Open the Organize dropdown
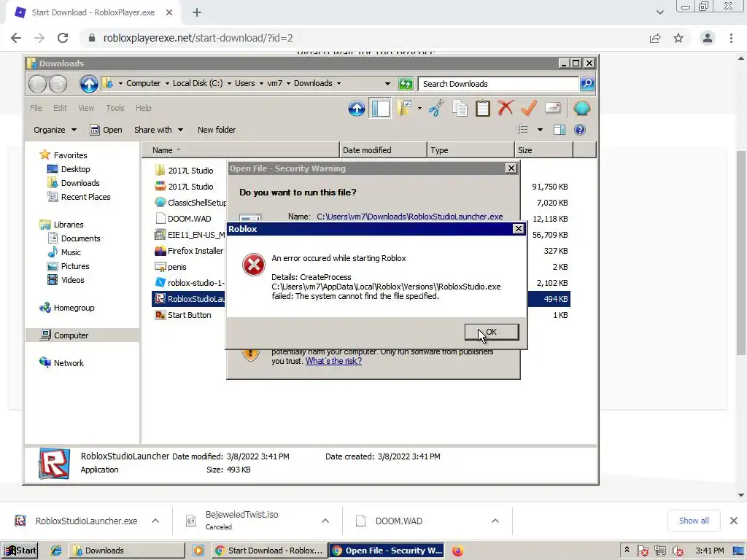747x560 pixels. (x=55, y=130)
